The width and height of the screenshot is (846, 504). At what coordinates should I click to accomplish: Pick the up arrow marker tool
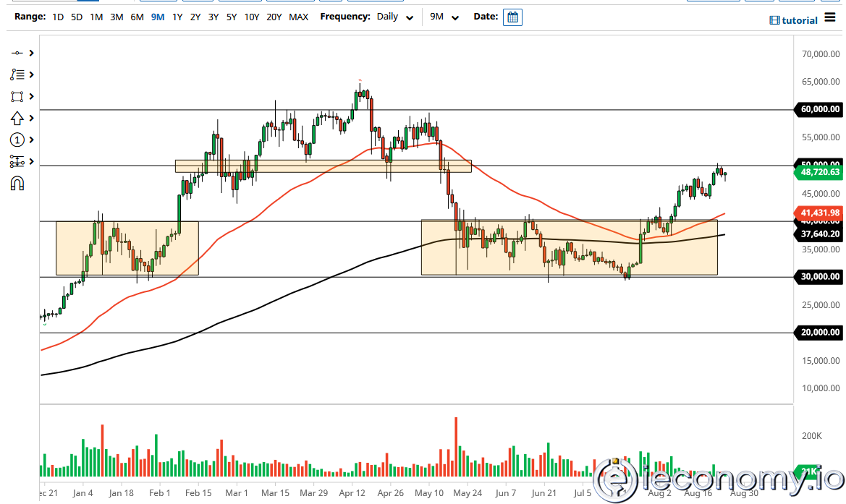[17, 118]
